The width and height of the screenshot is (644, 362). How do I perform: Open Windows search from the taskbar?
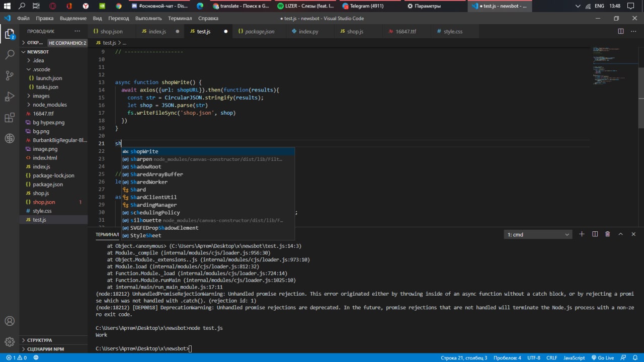click(x=22, y=6)
